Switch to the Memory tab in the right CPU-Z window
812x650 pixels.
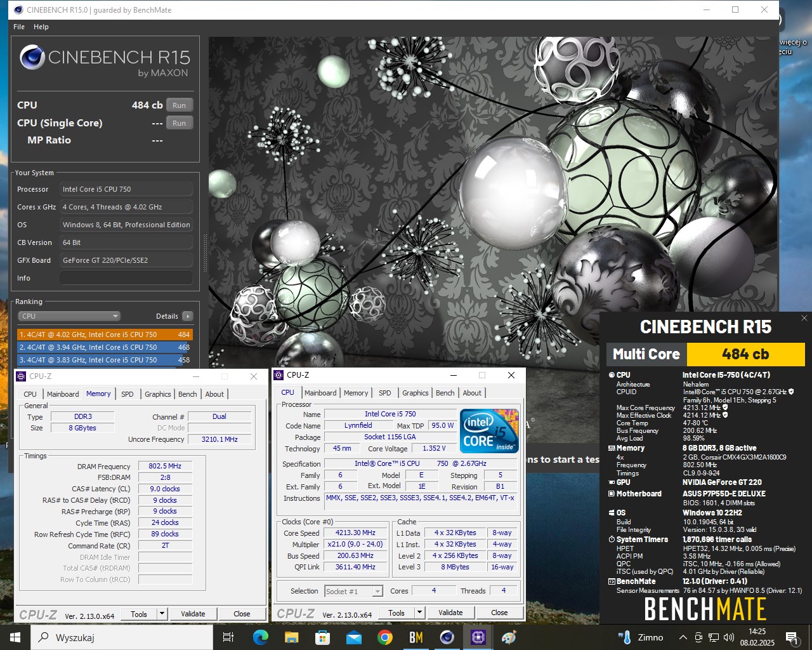click(x=356, y=393)
